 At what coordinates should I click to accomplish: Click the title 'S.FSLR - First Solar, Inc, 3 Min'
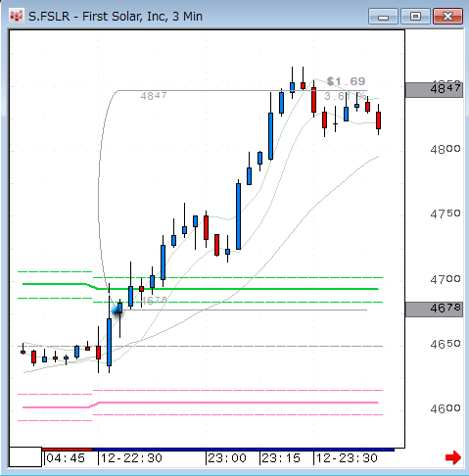(x=116, y=17)
